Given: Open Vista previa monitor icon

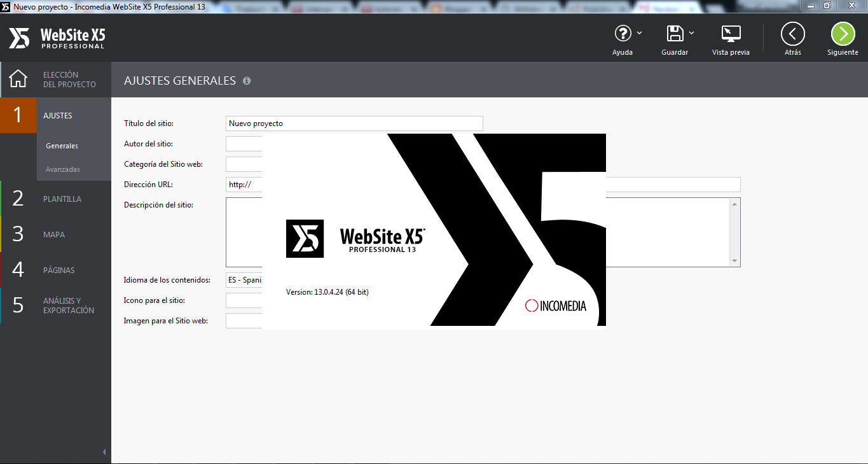Looking at the screenshot, I should [731, 34].
